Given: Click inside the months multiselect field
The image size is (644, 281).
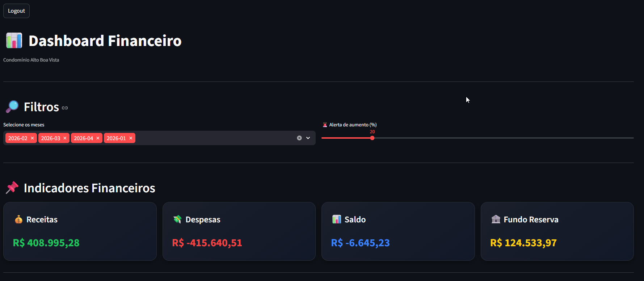Looking at the screenshot, I should [159, 138].
